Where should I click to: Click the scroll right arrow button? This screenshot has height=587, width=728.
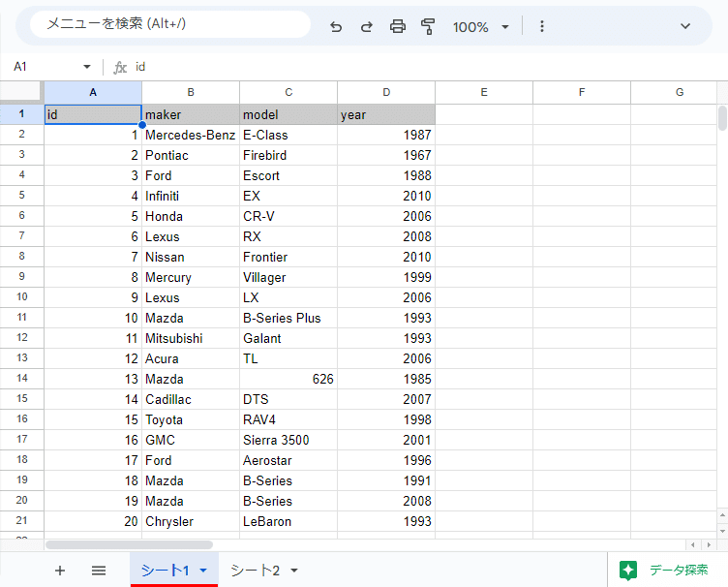point(709,544)
